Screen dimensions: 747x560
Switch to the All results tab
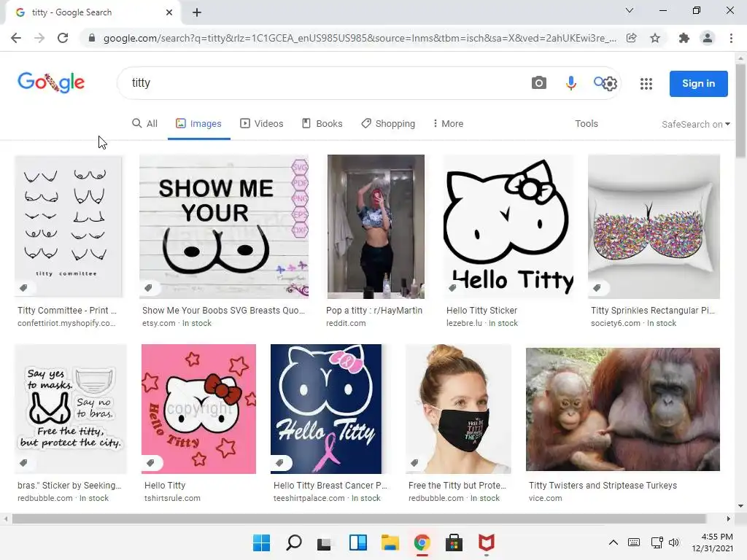144,124
